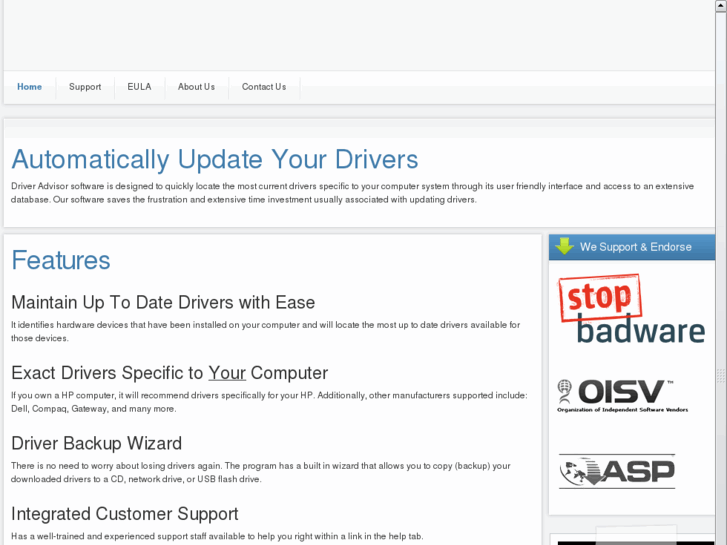The width and height of the screenshot is (727, 545).
Task: Click the text about well-trained support staff
Action: 217,536
